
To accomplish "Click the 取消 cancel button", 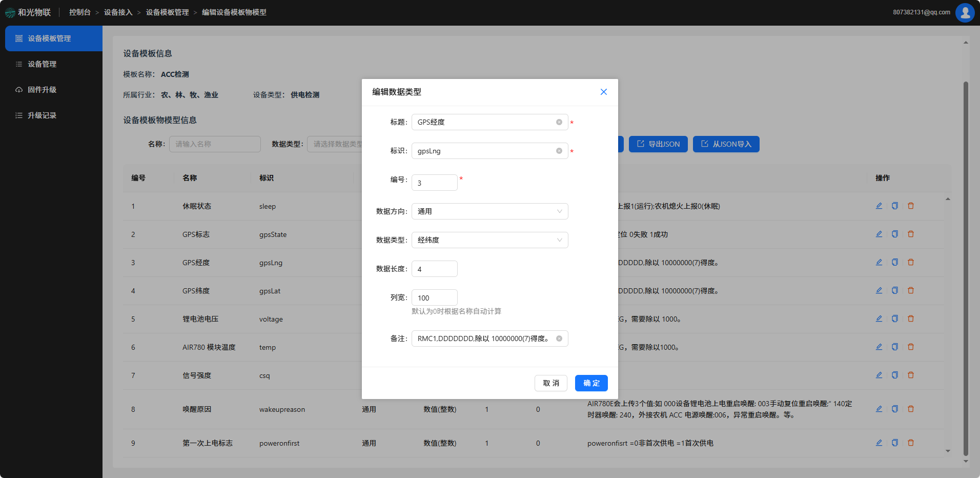I will click(x=551, y=383).
